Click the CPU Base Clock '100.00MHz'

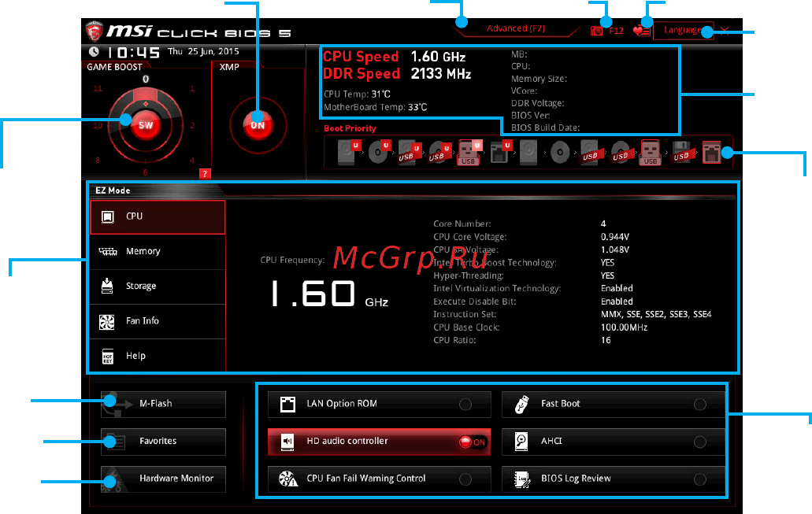[x=624, y=327]
